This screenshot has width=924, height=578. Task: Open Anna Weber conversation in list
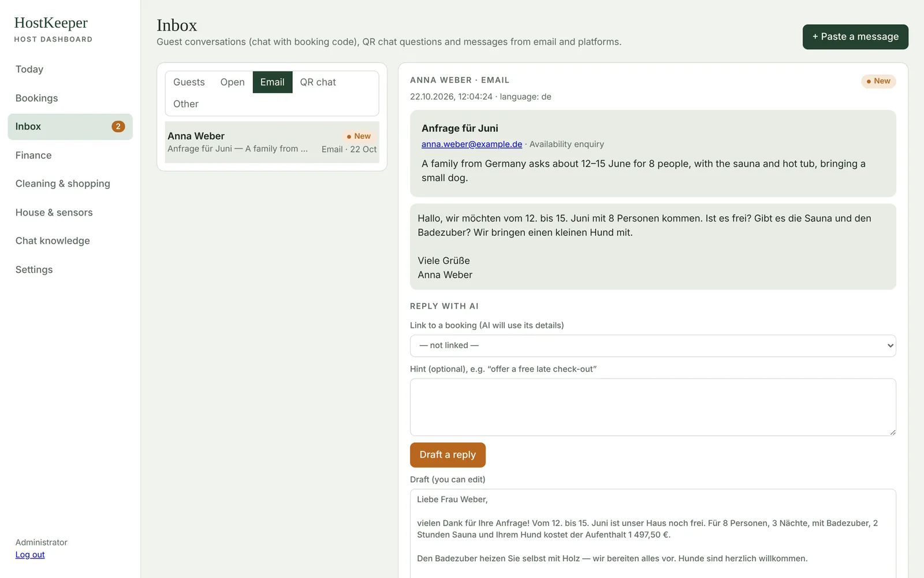[272, 142]
